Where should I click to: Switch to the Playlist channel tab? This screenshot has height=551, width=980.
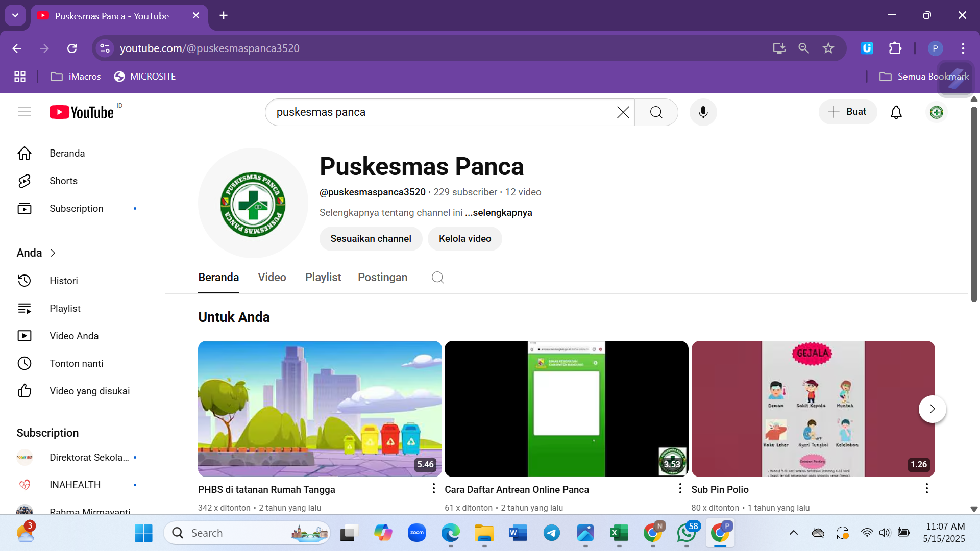click(323, 277)
